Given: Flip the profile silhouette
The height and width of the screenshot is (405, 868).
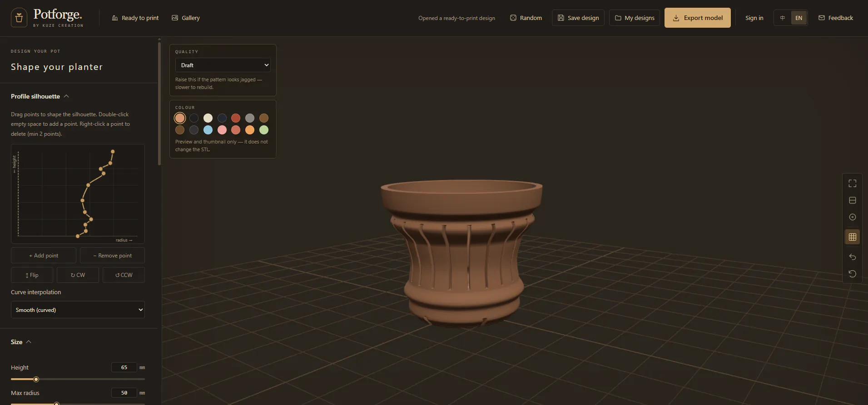Looking at the screenshot, I should 32,275.
